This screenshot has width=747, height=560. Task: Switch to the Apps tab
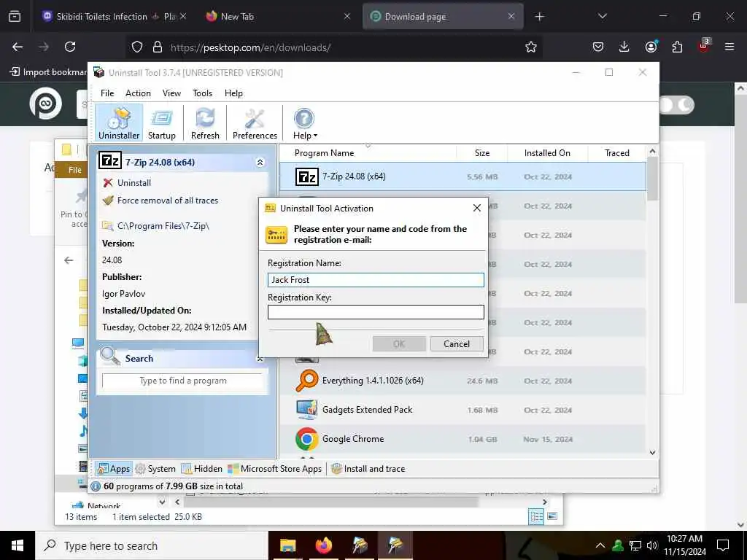coord(113,469)
